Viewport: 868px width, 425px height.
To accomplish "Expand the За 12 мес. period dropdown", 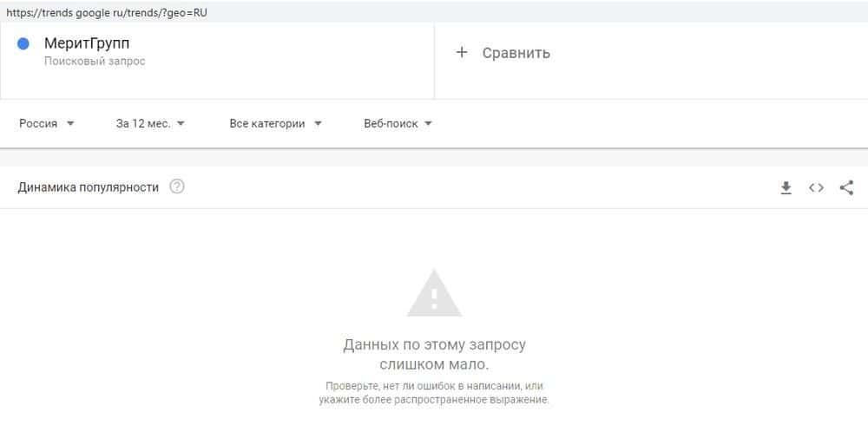I will click(150, 124).
